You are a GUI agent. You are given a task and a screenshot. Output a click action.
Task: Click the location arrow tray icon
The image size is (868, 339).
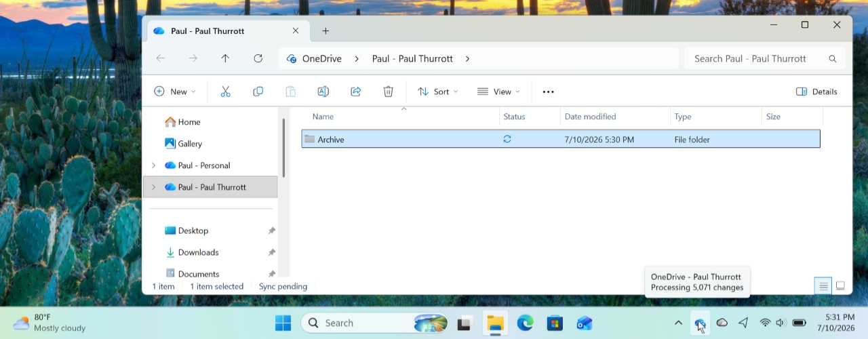click(x=743, y=323)
